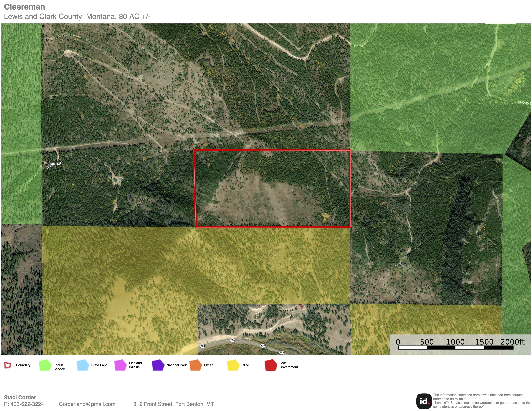Click the leftmost Highway 200 shield marker

202,346
